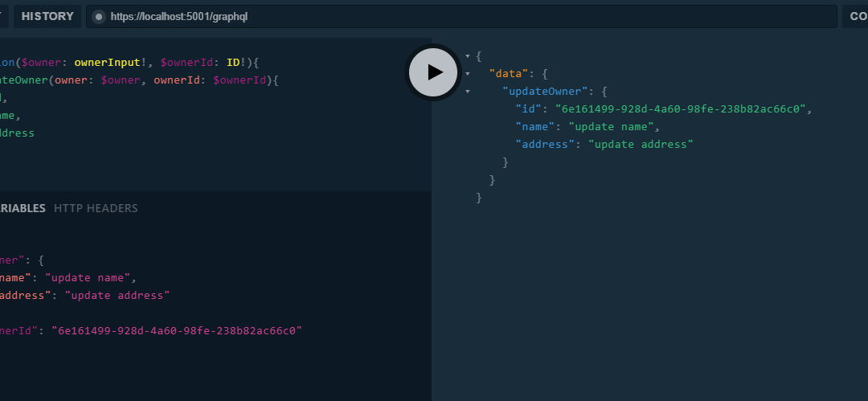Click the "address" key in response pane

click(x=547, y=145)
